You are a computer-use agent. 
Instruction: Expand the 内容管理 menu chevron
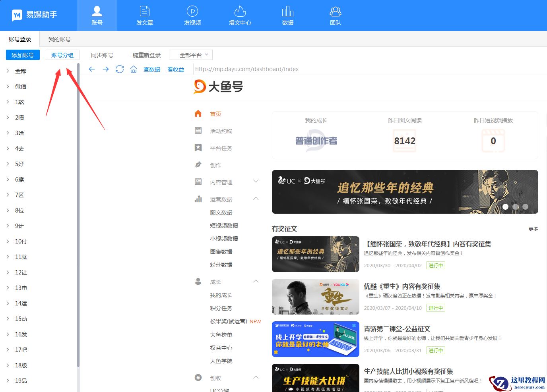[256, 182]
